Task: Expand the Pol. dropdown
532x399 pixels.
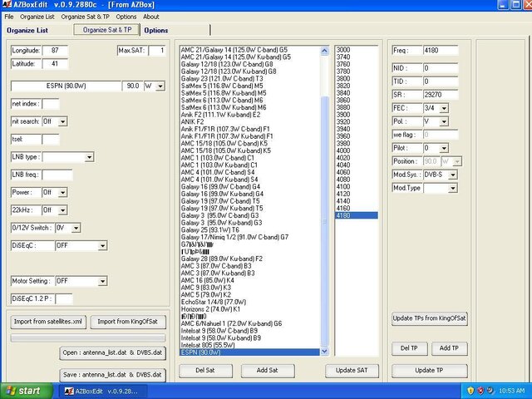Action: pyautogui.click(x=444, y=121)
